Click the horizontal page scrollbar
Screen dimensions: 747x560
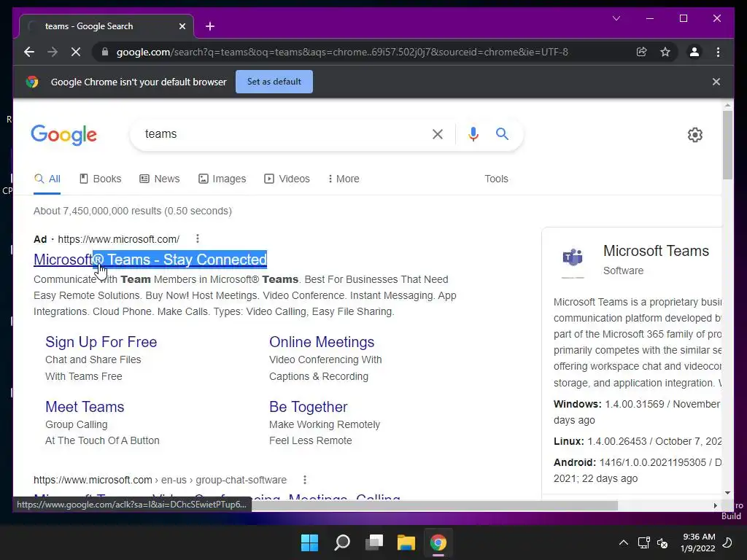(435, 505)
